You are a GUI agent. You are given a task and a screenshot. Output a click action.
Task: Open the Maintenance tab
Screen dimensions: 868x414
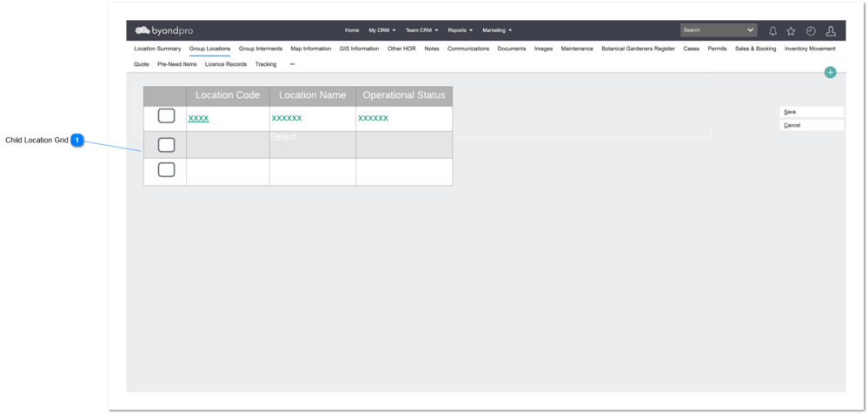point(577,49)
